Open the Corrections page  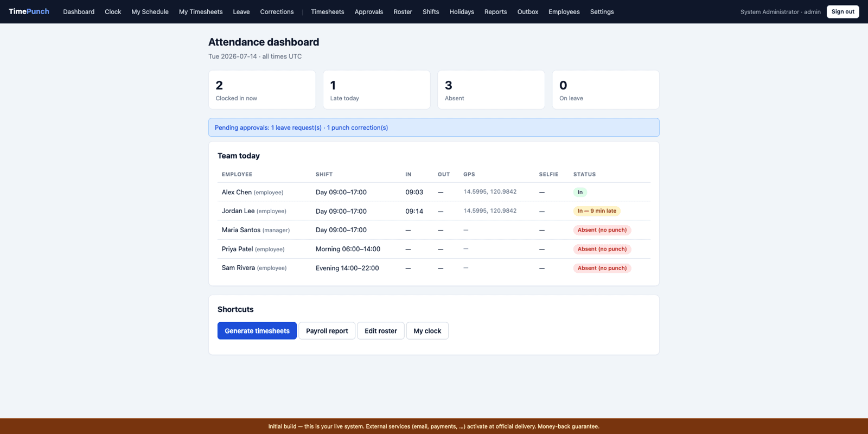click(277, 12)
